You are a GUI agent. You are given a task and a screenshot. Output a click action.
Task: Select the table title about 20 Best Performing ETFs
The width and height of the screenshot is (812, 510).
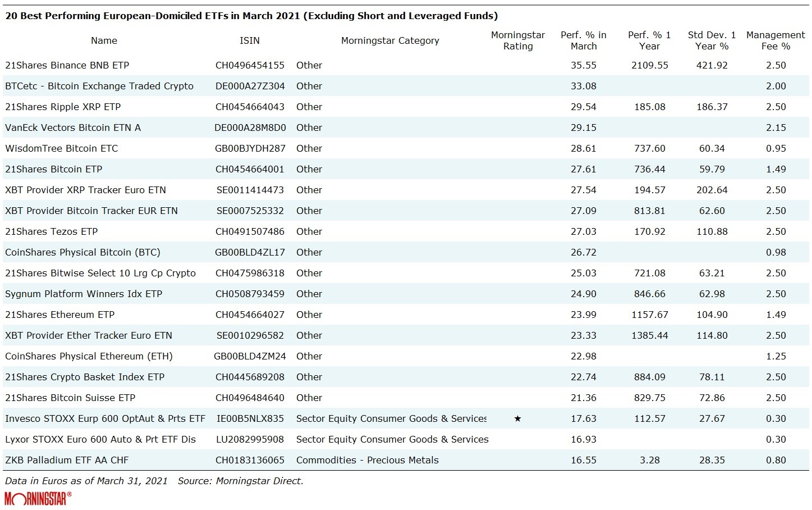pos(251,16)
